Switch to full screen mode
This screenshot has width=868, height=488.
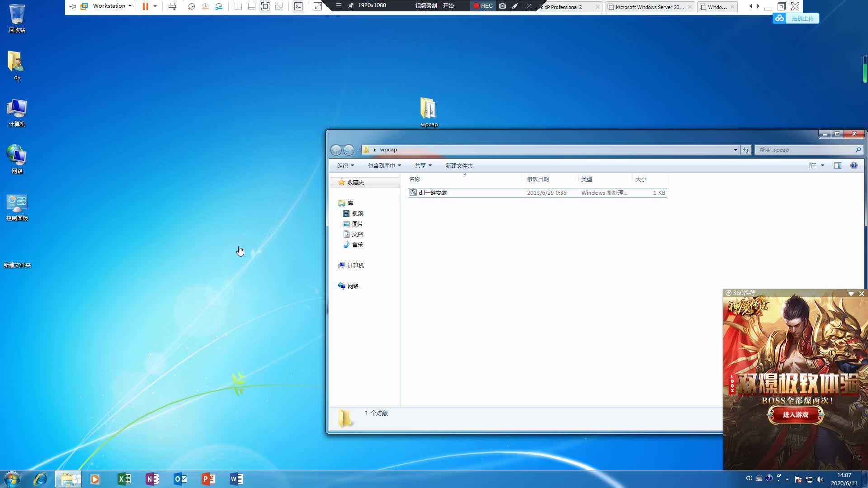click(x=265, y=6)
